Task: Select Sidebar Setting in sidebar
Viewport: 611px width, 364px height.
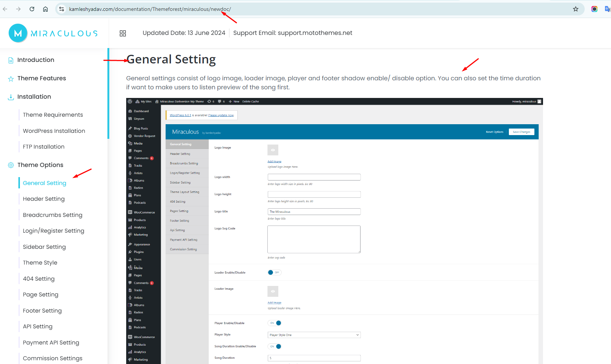Action: pos(44,247)
